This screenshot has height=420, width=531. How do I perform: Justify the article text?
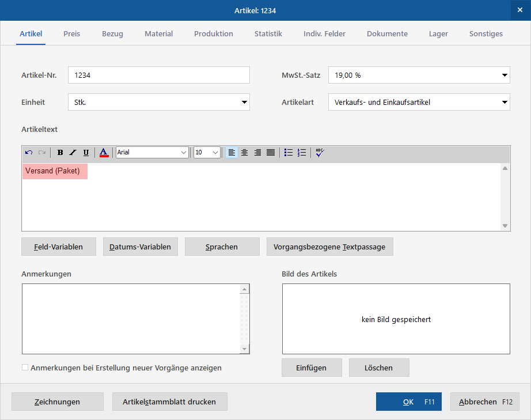coord(271,153)
